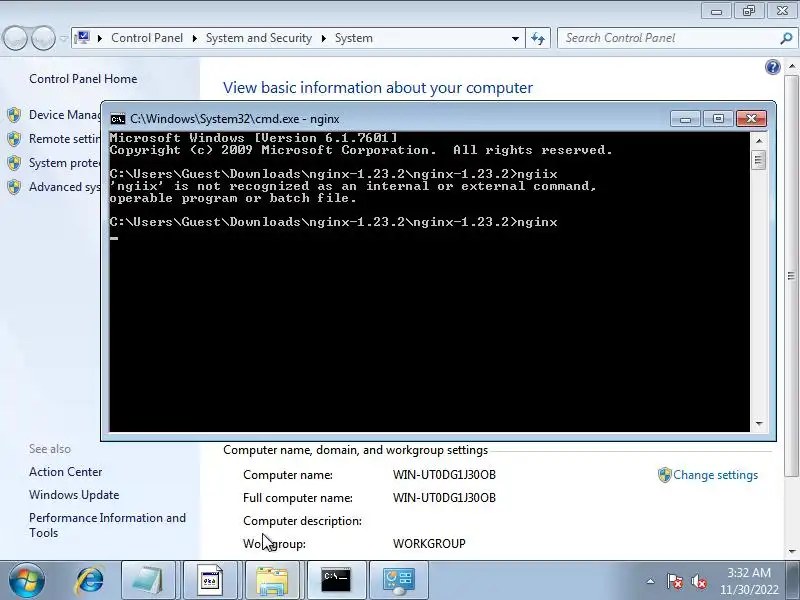The image size is (800, 600).
Task: Click the shield icon beside Device Manager
Action: (x=14, y=115)
